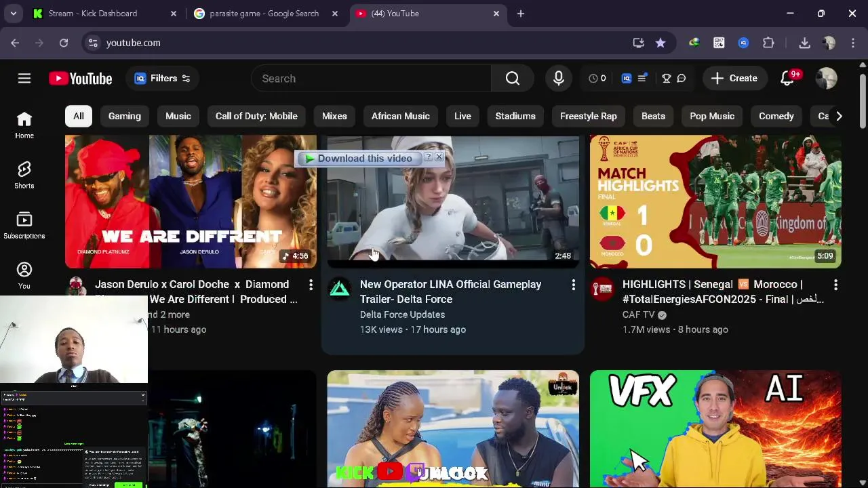Click the question mark on download overlay
Viewport: 868px width, 488px height.
(x=428, y=157)
